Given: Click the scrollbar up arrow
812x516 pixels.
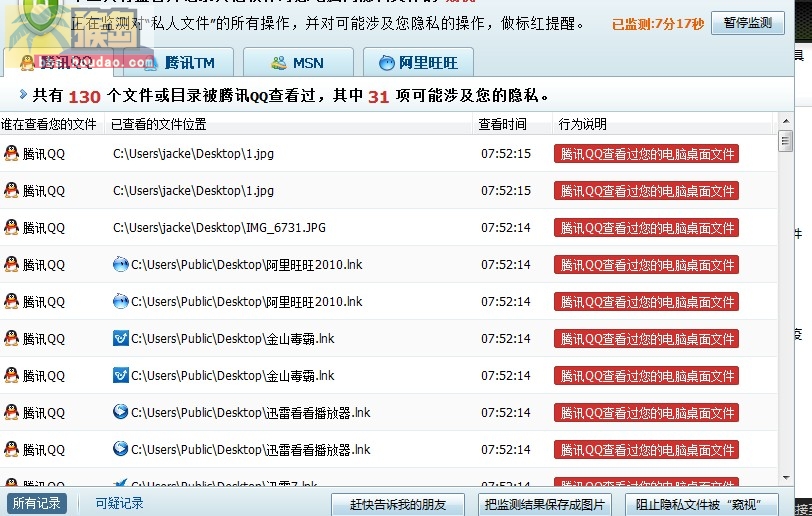Looking at the screenshot, I should point(786,121).
